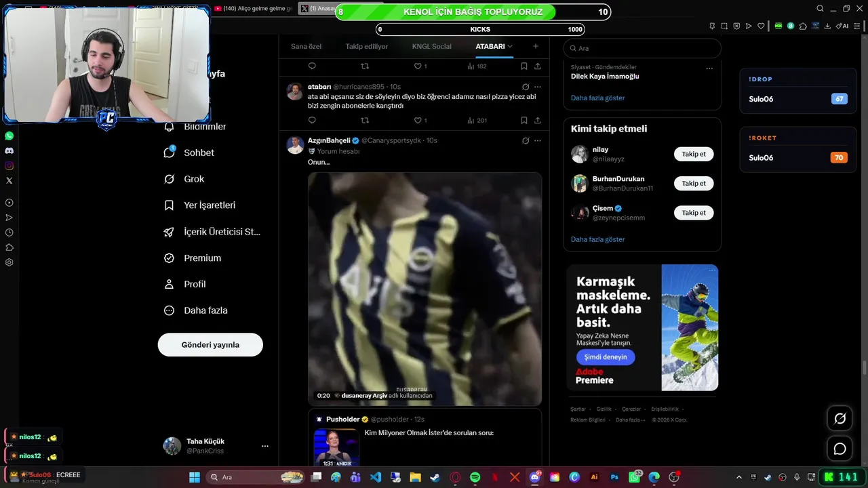
Task: Share the hurricanes895 post
Action: 538,120
